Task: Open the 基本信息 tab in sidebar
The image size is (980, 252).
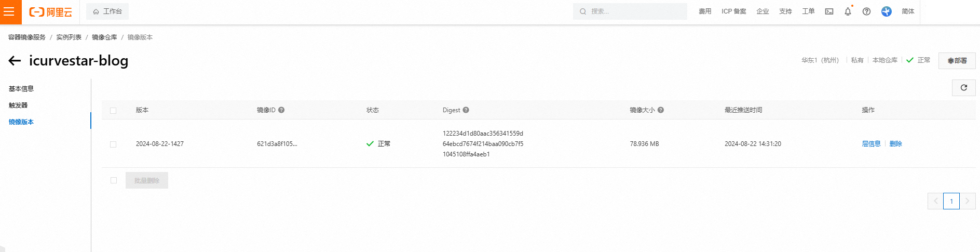Action: click(x=21, y=89)
